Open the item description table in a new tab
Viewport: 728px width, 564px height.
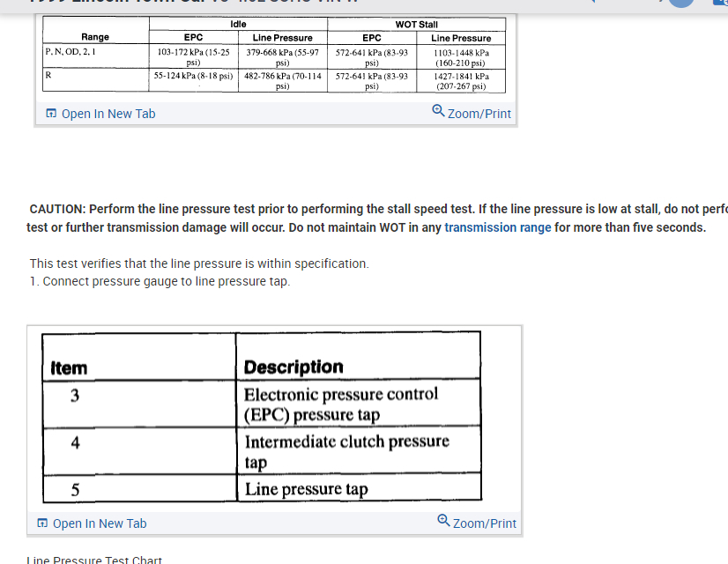pyautogui.click(x=99, y=523)
